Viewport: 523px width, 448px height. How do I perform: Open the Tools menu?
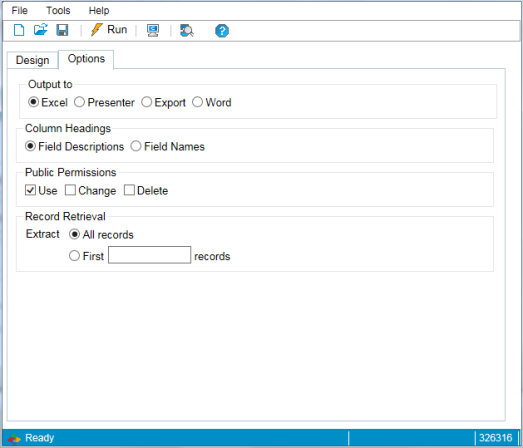[58, 10]
